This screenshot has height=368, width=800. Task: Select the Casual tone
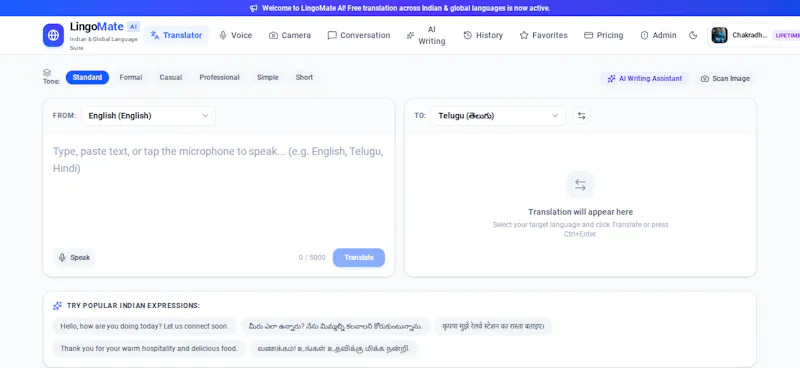pyautogui.click(x=170, y=78)
